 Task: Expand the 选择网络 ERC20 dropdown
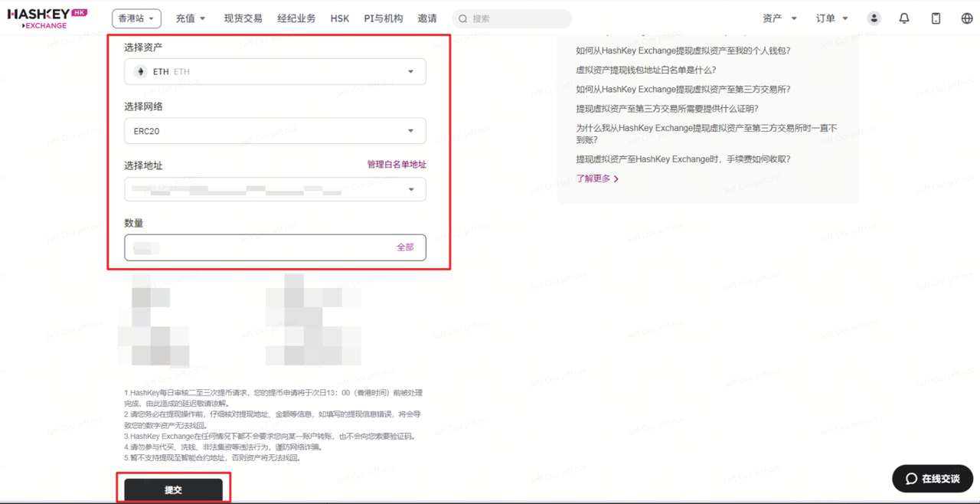[275, 131]
